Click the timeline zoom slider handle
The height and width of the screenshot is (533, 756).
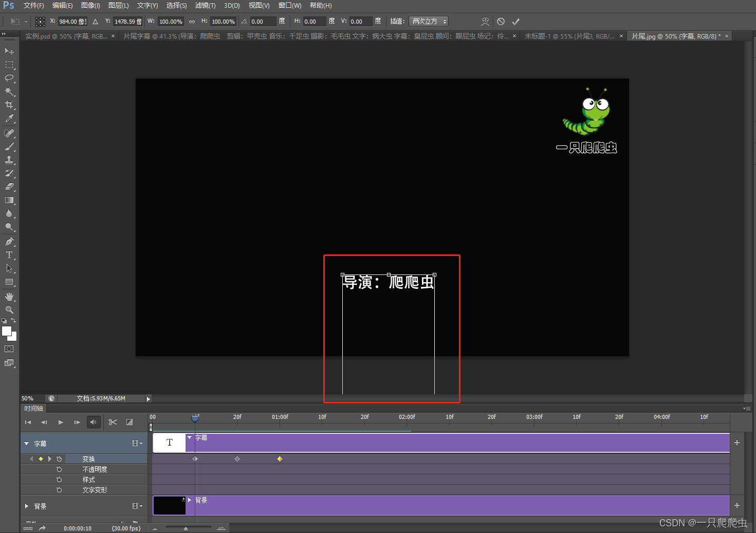tap(186, 528)
